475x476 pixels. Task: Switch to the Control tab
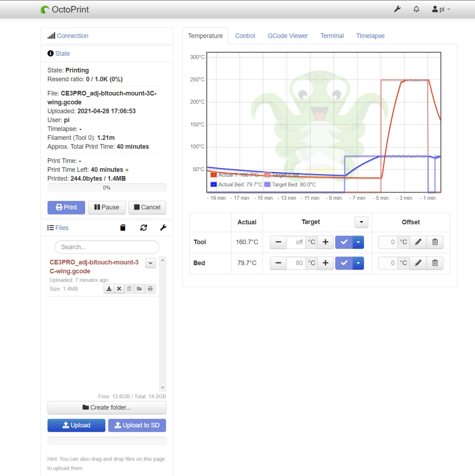(x=245, y=36)
